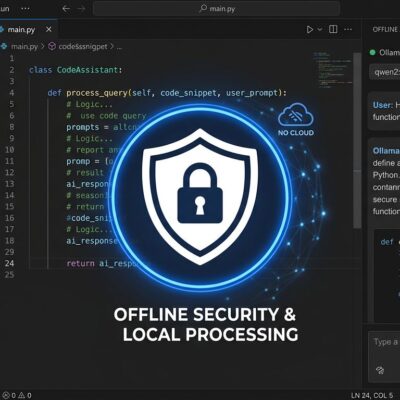Click the attach icon below chat input

(380, 370)
